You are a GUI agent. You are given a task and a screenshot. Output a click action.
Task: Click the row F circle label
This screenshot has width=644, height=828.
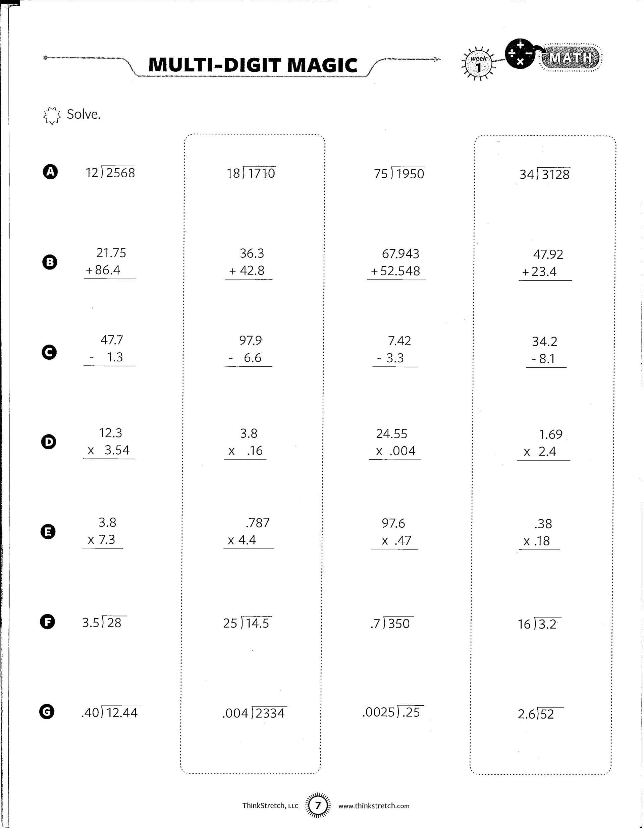coord(47,622)
